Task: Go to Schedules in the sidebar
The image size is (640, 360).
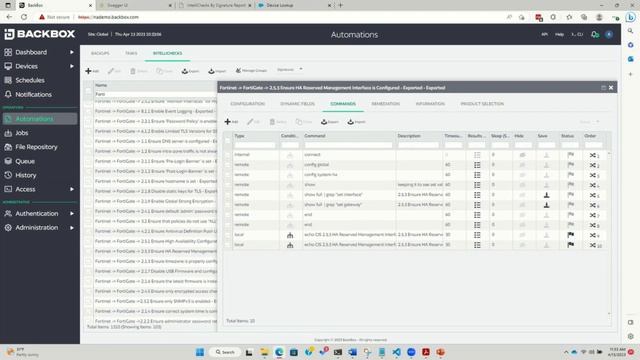Action: point(30,80)
